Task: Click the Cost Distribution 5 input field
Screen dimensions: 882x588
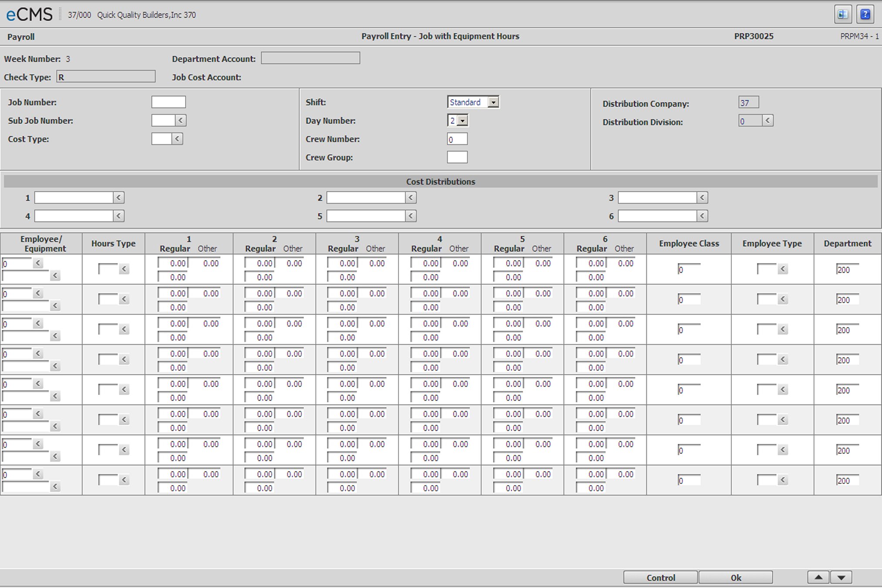Action: (366, 216)
